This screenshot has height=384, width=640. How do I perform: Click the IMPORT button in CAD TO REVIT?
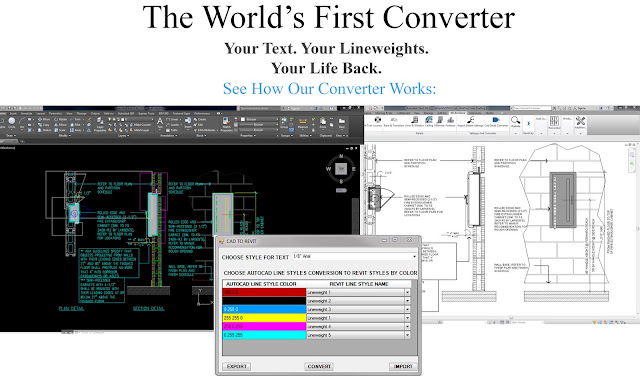coord(402,366)
